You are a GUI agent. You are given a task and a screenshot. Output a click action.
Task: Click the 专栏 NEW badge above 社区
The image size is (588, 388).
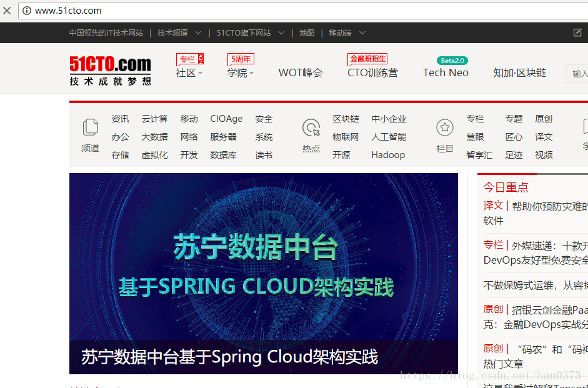(190, 59)
